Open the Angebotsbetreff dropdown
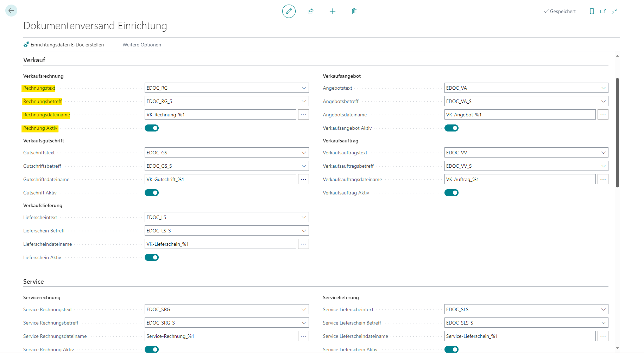Screen dimensions: 644x353 [603, 101]
